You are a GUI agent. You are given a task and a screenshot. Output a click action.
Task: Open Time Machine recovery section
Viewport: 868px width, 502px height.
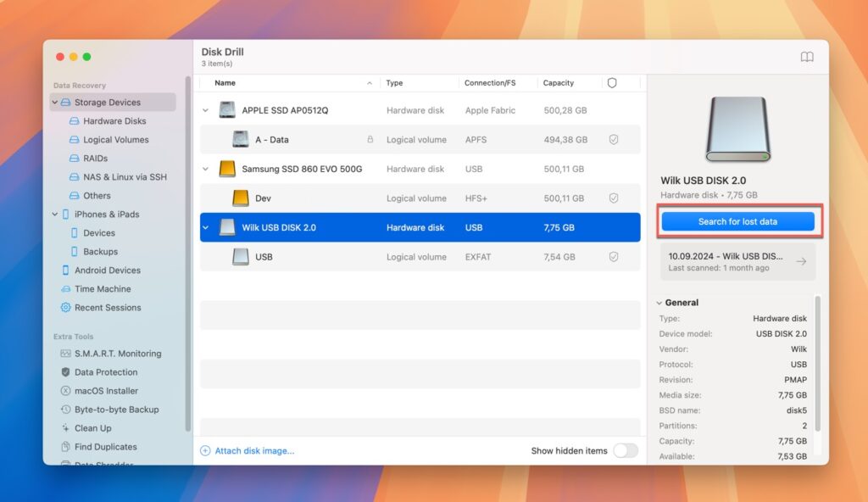click(102, 289)
